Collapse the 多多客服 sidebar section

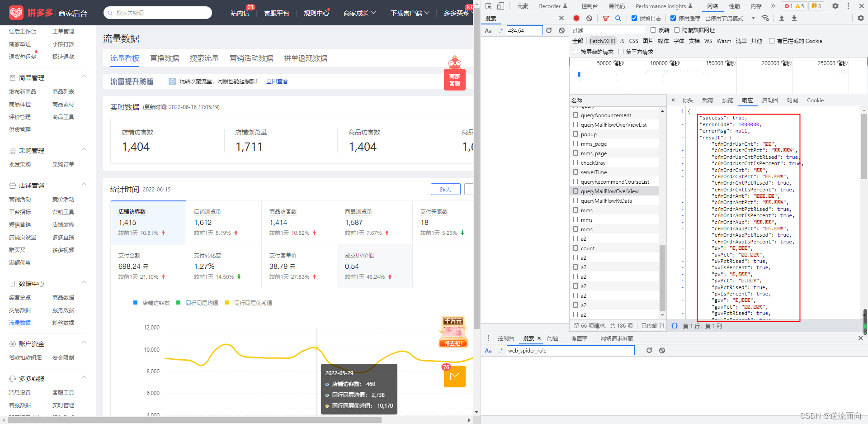pos(84,377)
